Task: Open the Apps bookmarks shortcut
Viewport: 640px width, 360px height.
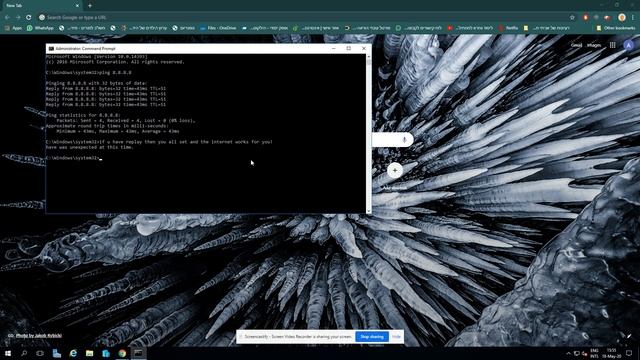Action: pyautogui.click(x=13, y=28)
